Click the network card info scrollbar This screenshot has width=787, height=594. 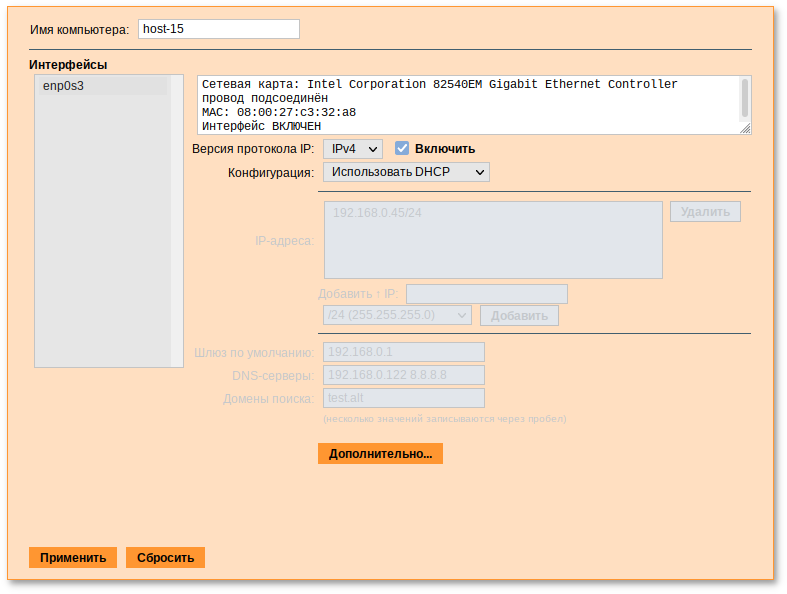(x=744, y=98)
